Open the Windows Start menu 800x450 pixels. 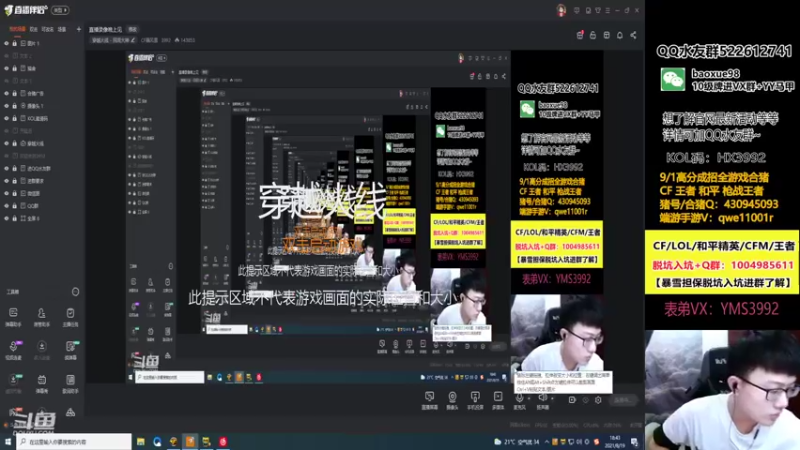click(8, 442)
